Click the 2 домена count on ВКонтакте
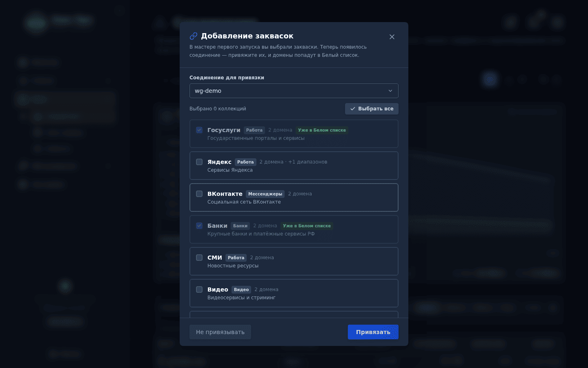Screen dimensions: 588x368 coord(300,194)
